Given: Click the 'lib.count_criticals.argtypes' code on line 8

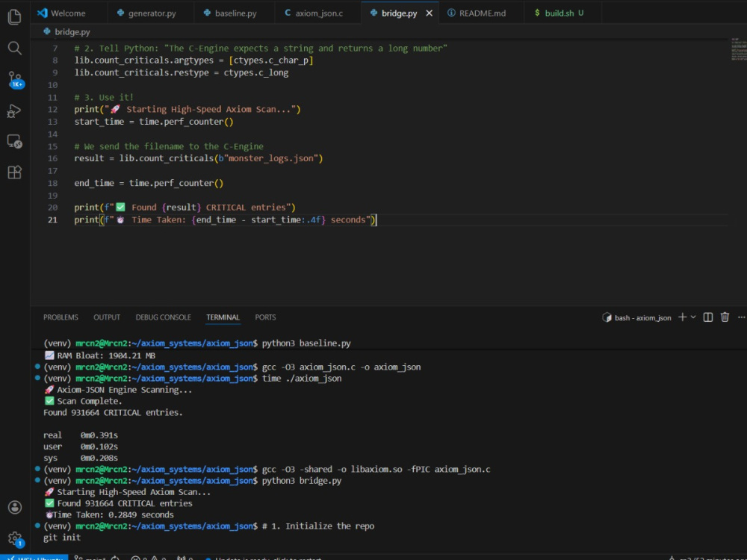Looking at the screenshot, I should click(144, 60).
